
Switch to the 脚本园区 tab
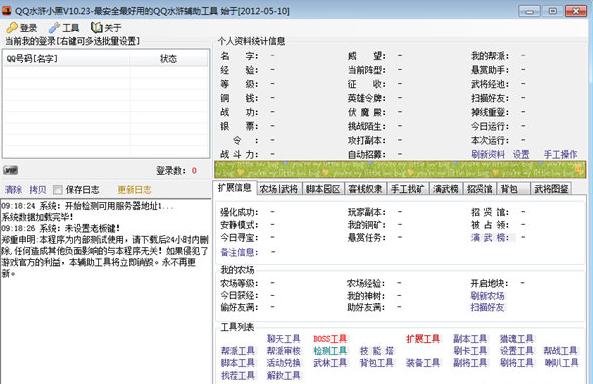tap(323, 189)
